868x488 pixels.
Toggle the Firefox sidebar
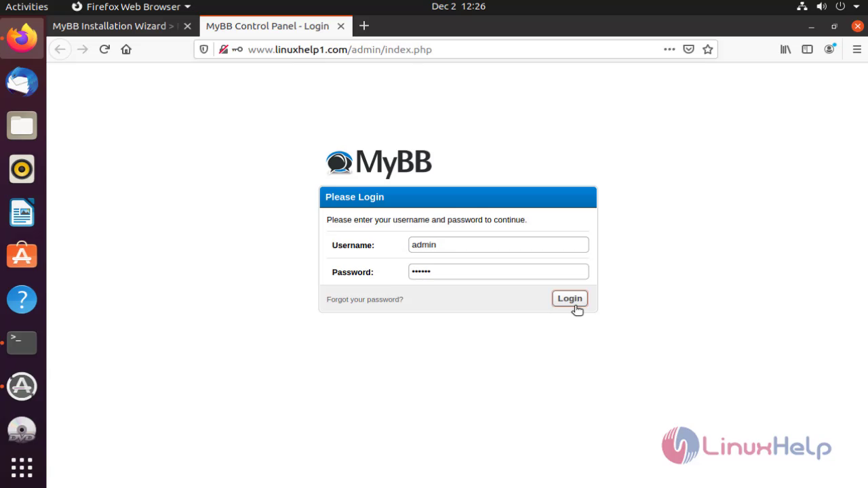click(807, 49)
